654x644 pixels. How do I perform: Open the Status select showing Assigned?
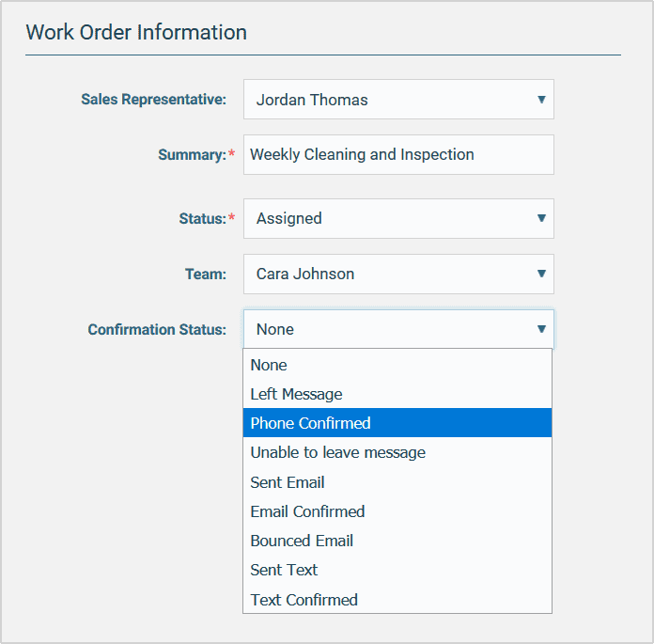coord(385,218)
